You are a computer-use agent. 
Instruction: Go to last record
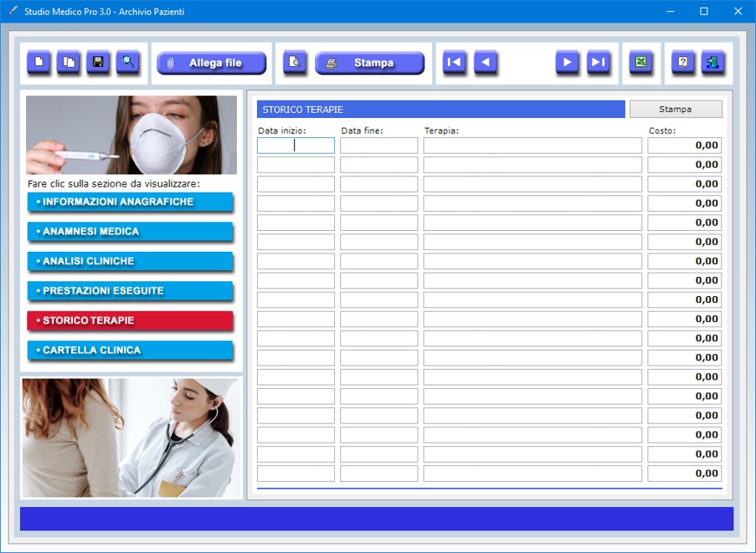point(598,63)
